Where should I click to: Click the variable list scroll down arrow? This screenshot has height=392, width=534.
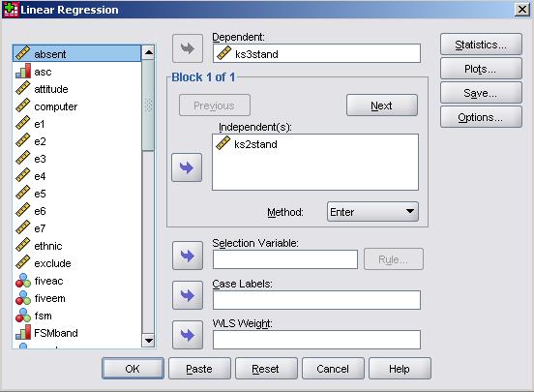pyautogui.click(x=148, y=340)
